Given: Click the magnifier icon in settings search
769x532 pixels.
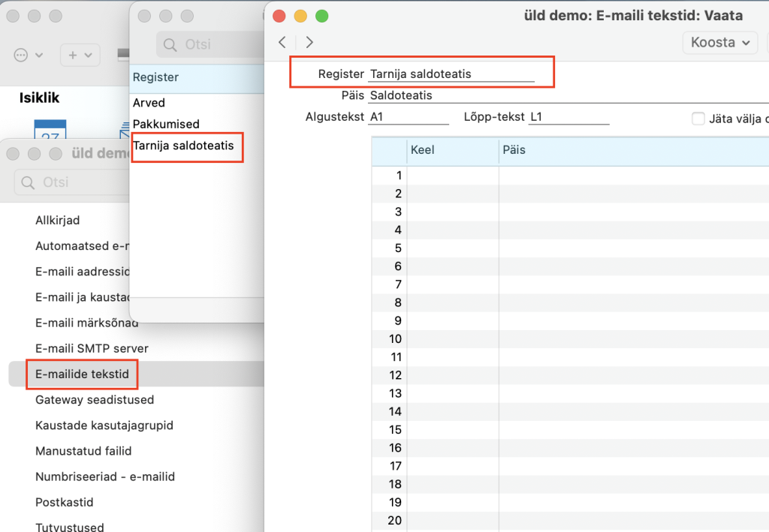Looking at the screenshot, I should coord(29,182).
